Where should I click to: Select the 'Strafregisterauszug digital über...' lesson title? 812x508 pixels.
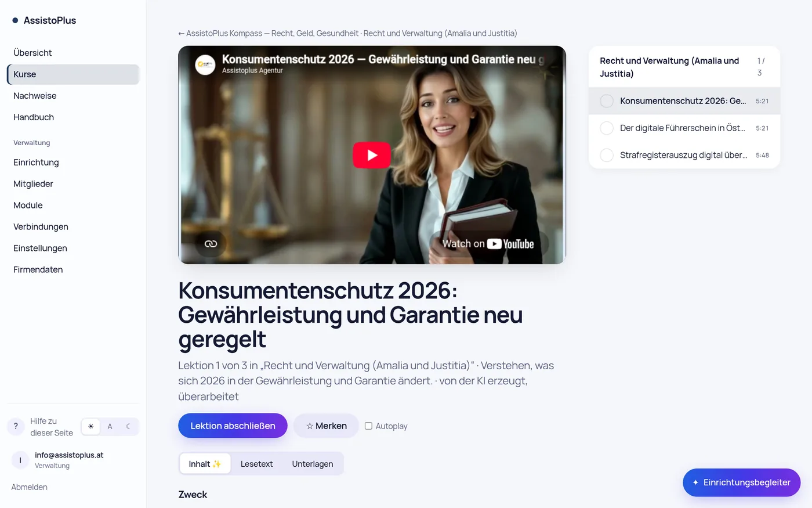pyautogui.click(x=683, y=155)
